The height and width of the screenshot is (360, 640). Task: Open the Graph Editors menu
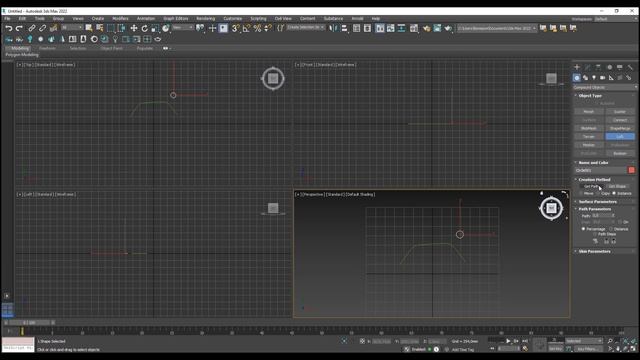pos(176,18)
